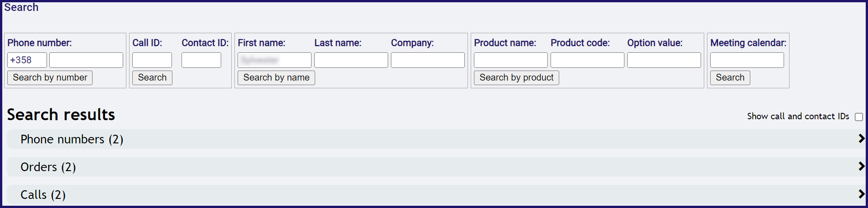This screenshot has height=208, width=868.
Task: Expand the Calls chevron arrow
Action: pos(861,194)
